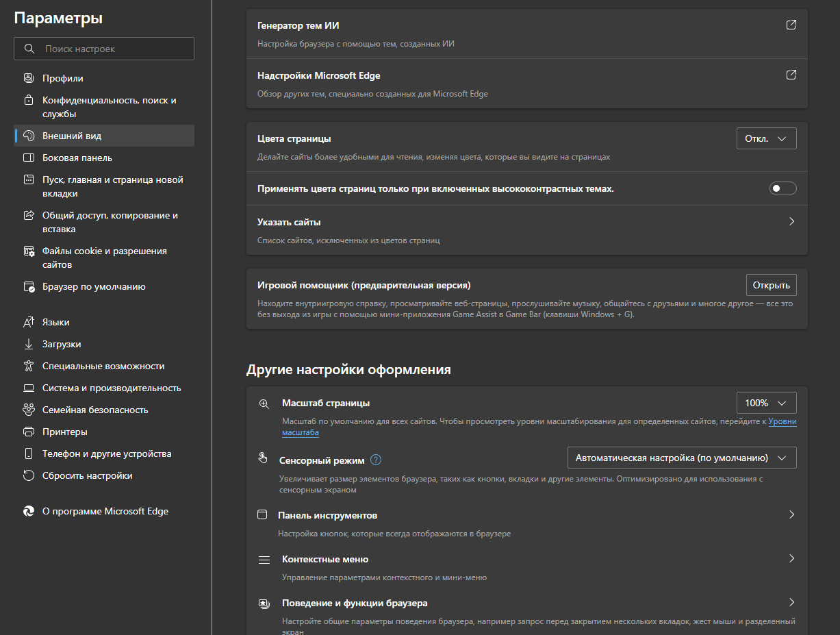Expand the Указать сайты section
This screenshot has height=635, width=840.
[791, 222]
